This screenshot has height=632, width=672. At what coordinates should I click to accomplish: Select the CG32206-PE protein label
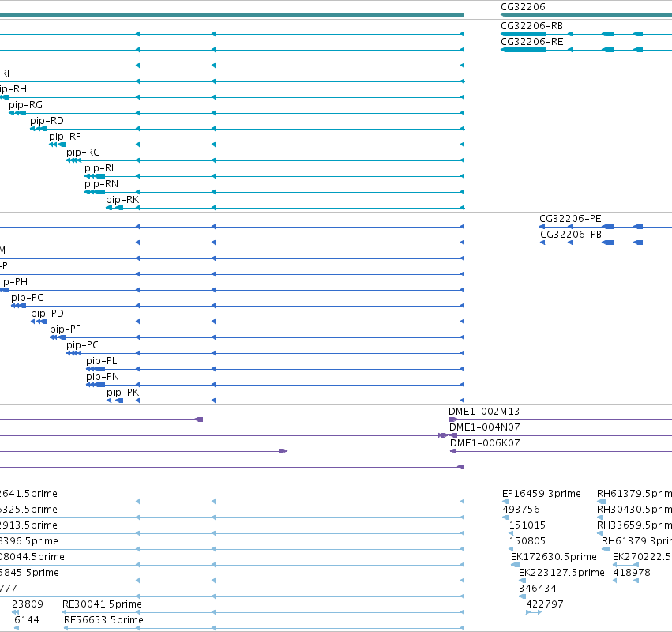point(570,219)
